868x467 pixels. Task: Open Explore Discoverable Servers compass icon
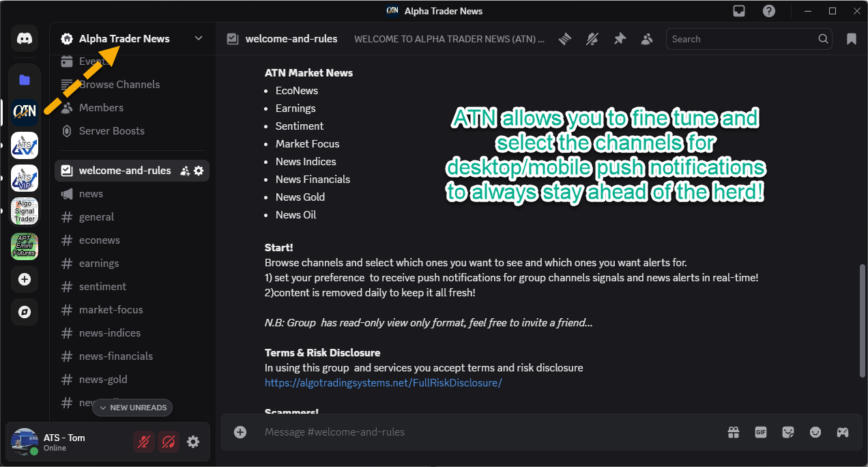coord(25,312)
